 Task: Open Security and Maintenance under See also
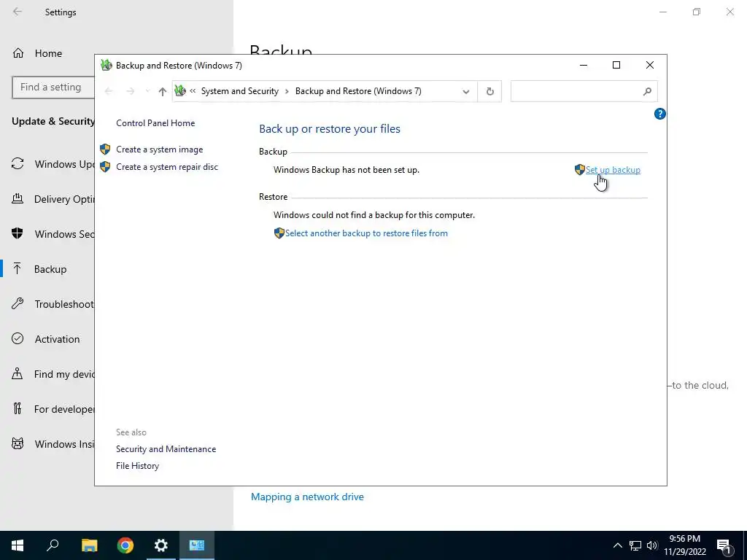(166, 449)
